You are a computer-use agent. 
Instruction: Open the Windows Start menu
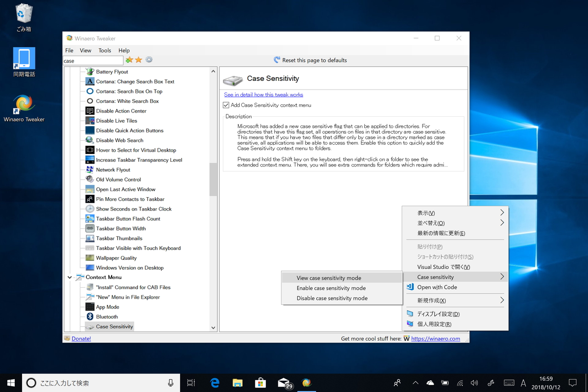pyautogui.click(x=11, y=382)
